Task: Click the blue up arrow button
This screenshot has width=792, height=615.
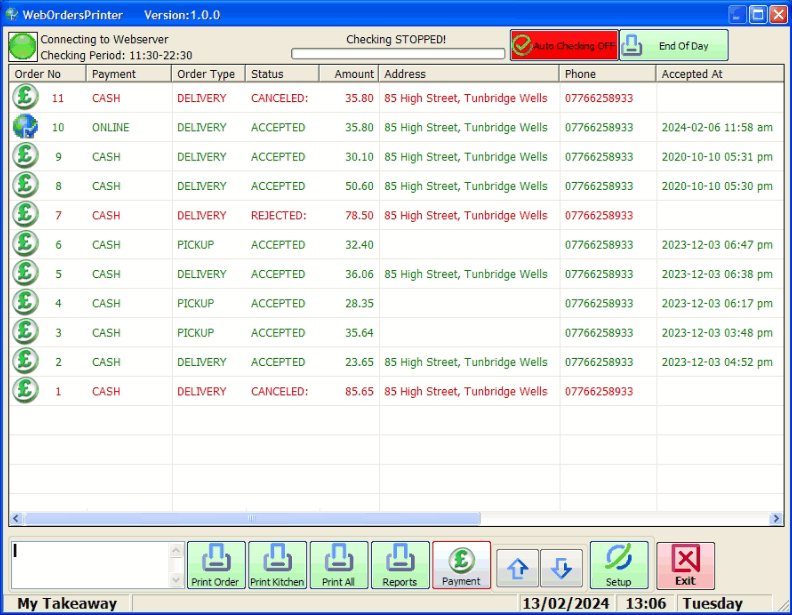Action: click(x=518, y=568)
